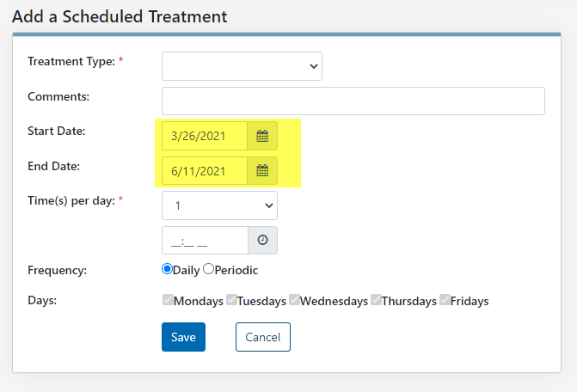This screenshot has height=392, width=577.
Task: Toggle the Thursdays checkbox
Action: pos(376,300)
